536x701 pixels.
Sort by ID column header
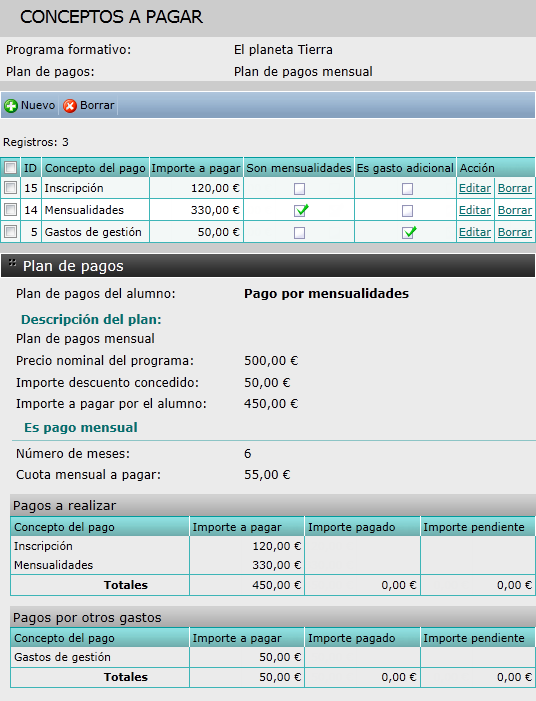tap(30, 168)
